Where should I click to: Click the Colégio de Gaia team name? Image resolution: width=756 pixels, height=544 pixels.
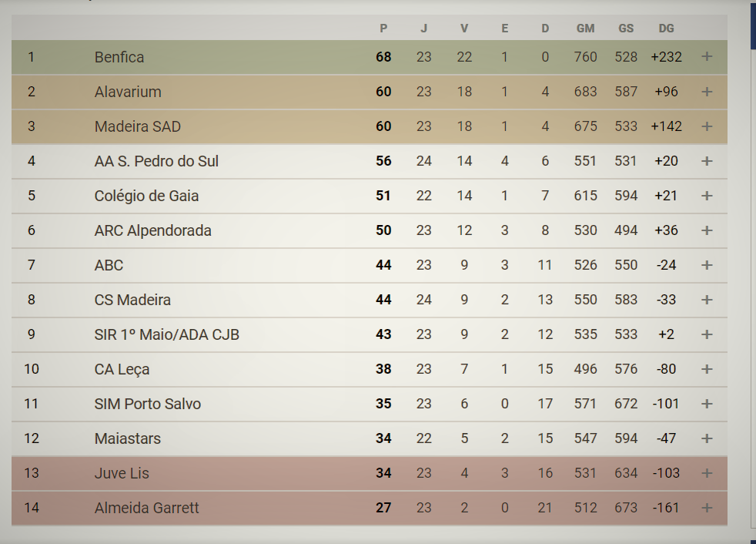[146, 196]
